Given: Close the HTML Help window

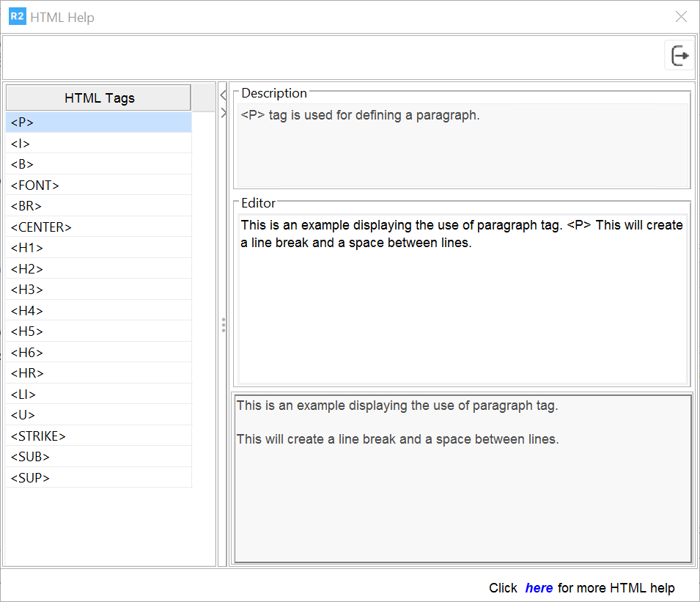Looking at the screenshot, I should 681,17.
